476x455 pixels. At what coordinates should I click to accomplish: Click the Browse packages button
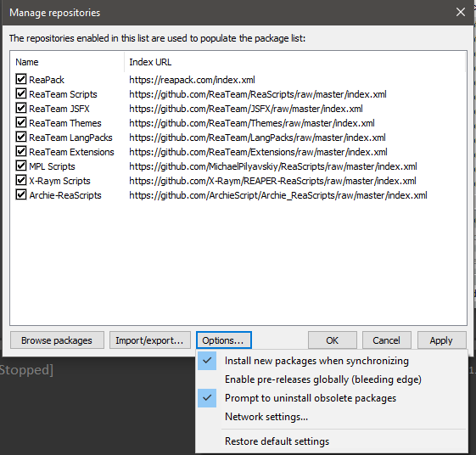[x=57, y=340]
